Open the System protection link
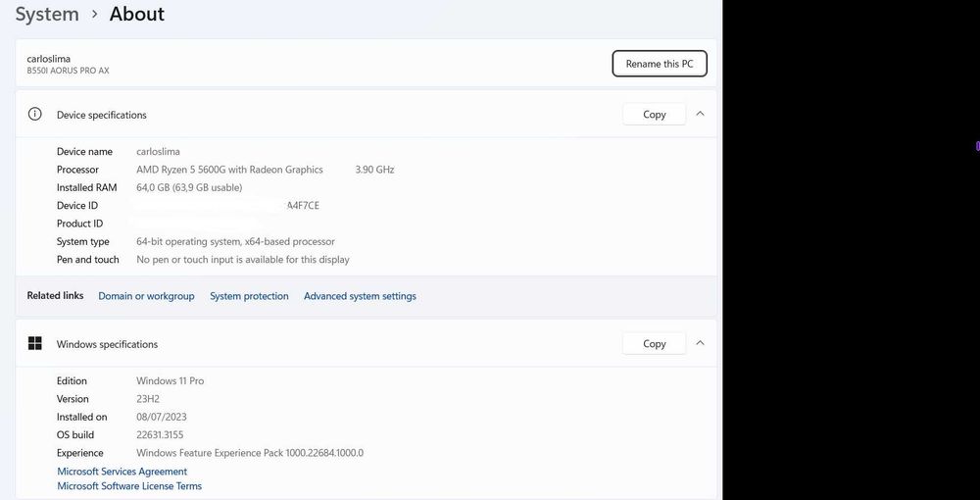This screenshot has width=980, height=500. tap(249, 296)
